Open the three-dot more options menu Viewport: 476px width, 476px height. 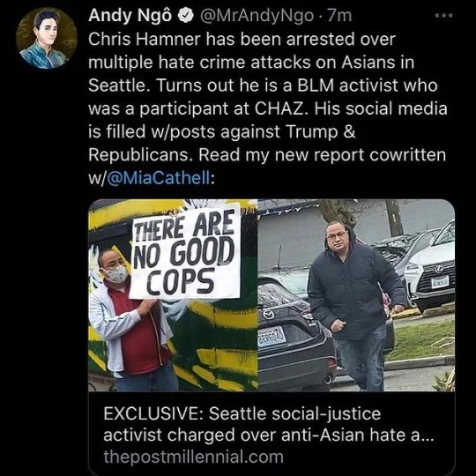[443, 16]
